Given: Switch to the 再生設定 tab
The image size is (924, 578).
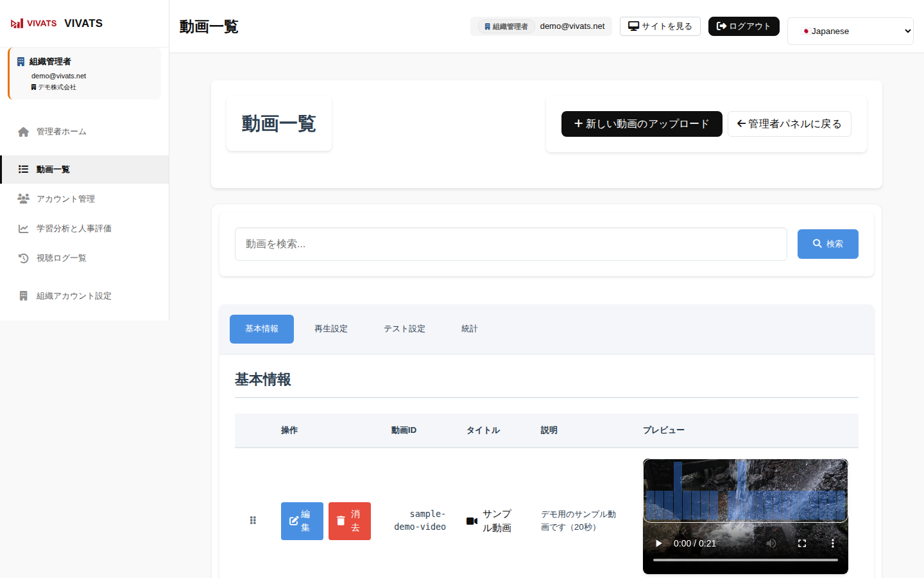Looking at the screenshot, I should [x=331, y=329].
